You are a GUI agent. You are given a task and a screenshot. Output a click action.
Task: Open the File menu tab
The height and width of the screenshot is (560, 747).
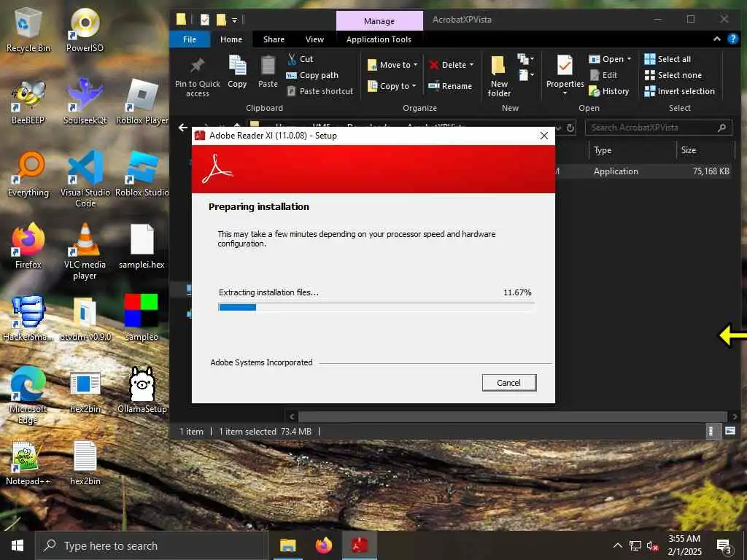tap(190, 39)
